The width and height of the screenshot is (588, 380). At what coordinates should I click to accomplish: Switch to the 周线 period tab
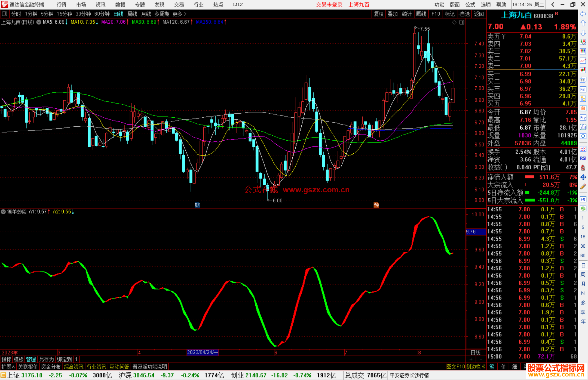pos(132,14)
